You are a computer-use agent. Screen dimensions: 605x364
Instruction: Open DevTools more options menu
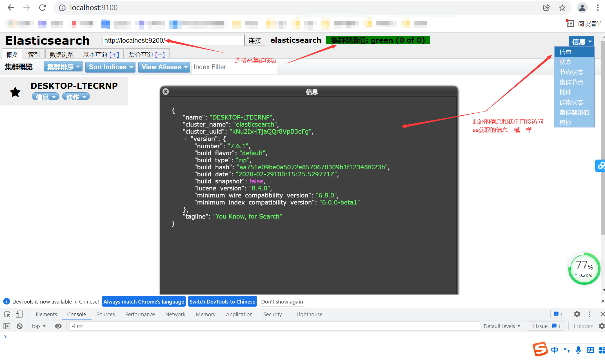590,314
